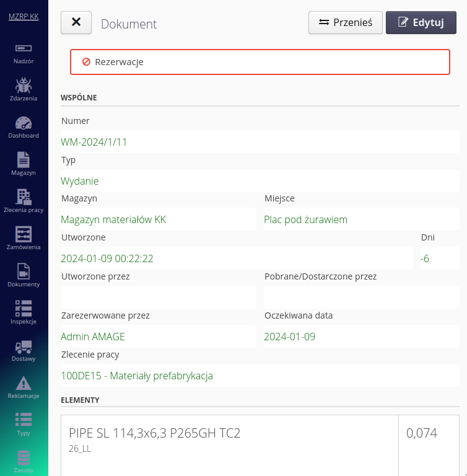Viewport: 467px width, 476px height.
Task: Open the PIPE SL 114,3x6,3 element row
Action: coord(230,439)
